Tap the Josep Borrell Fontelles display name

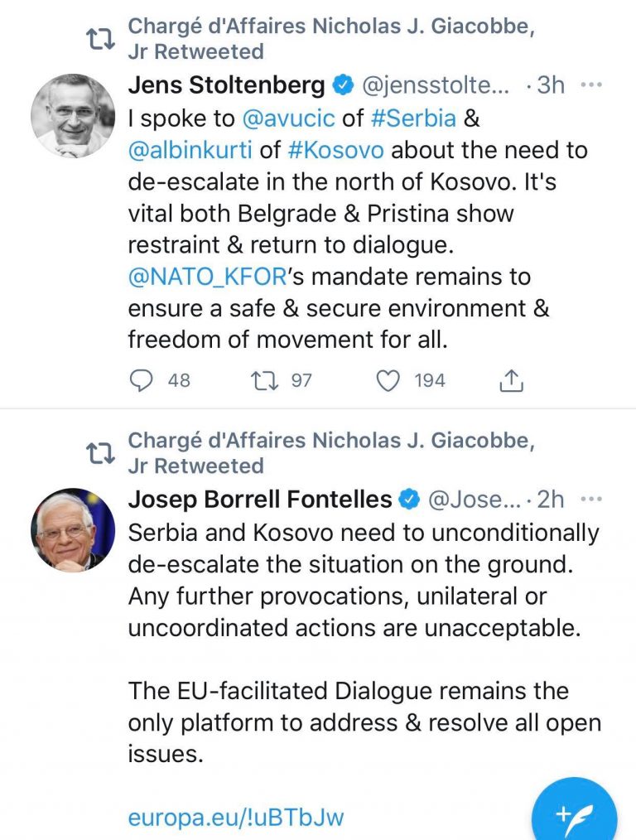[x=260, y=500]
